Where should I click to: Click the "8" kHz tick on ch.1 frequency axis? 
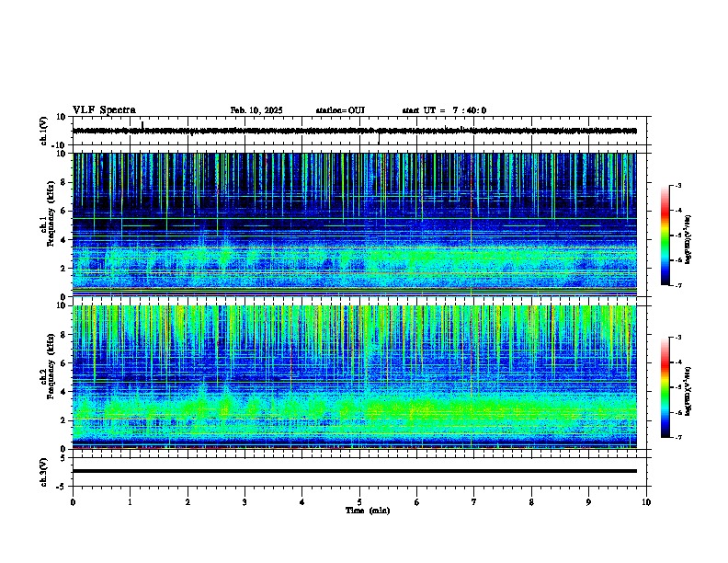point(63,182)
